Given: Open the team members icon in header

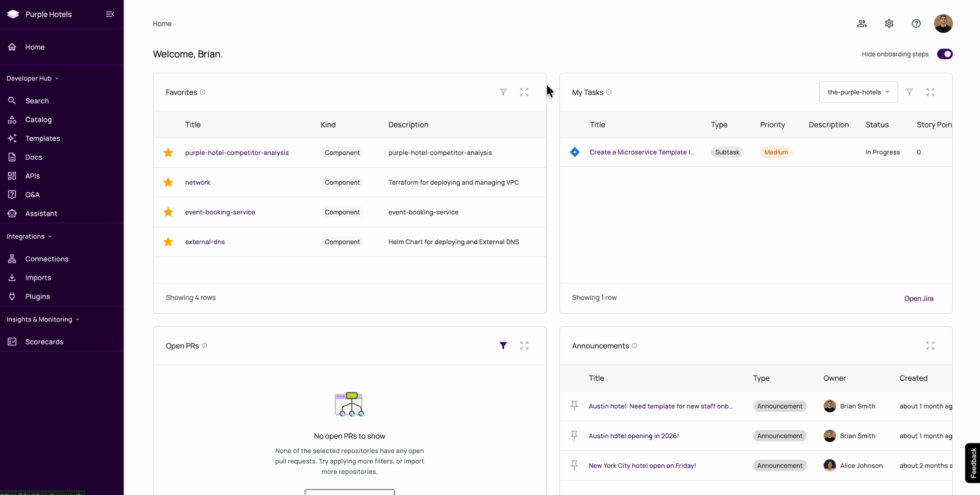Looking at the screenshot, I should point(862,23).
